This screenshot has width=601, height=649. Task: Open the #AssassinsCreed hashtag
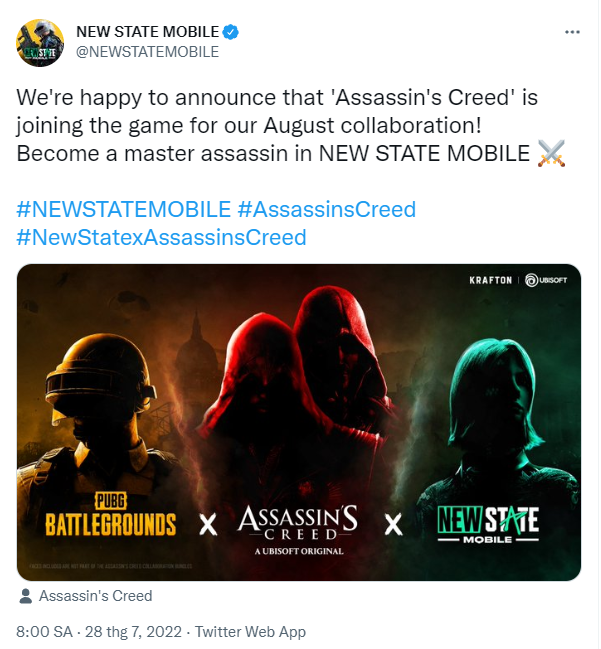(327, 209)
